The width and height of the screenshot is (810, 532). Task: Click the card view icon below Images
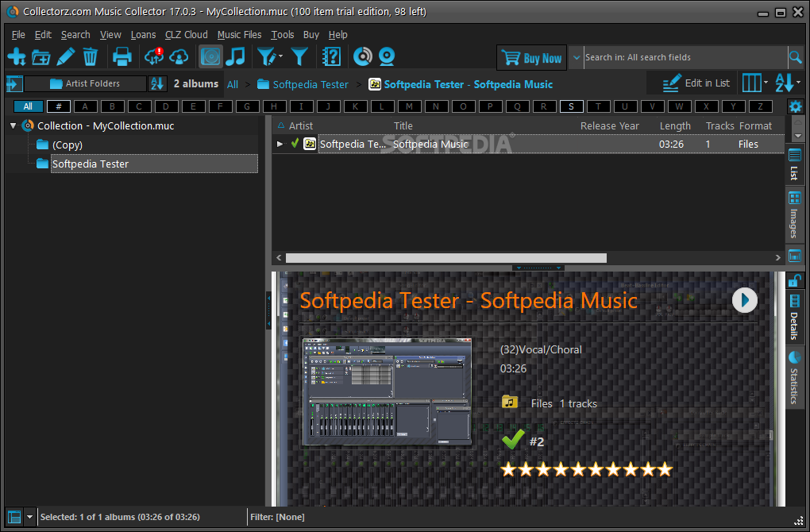[794, 256]
